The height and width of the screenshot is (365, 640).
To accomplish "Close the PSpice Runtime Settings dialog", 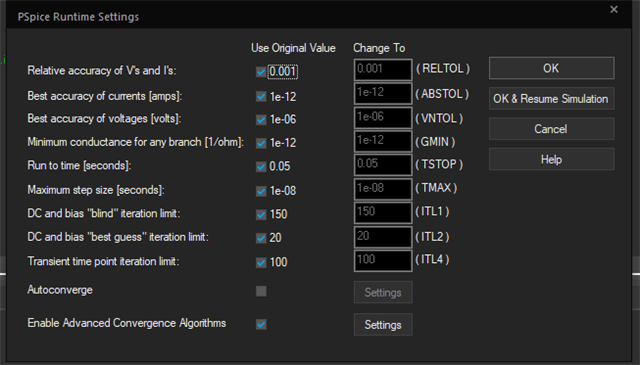I will [613, 9].
